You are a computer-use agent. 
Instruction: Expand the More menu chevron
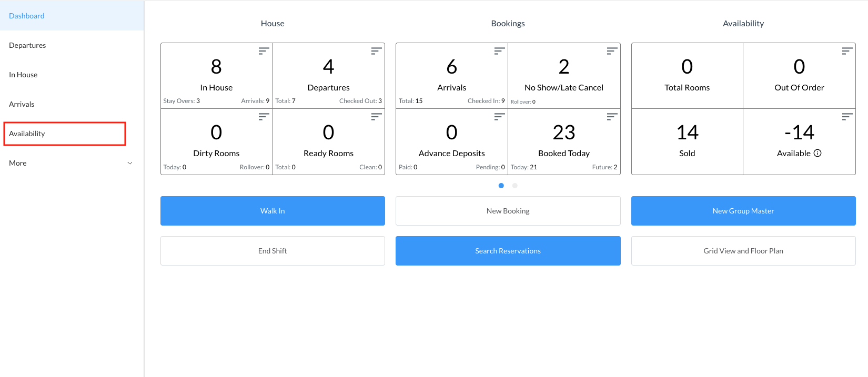click(x=130, y=163)
